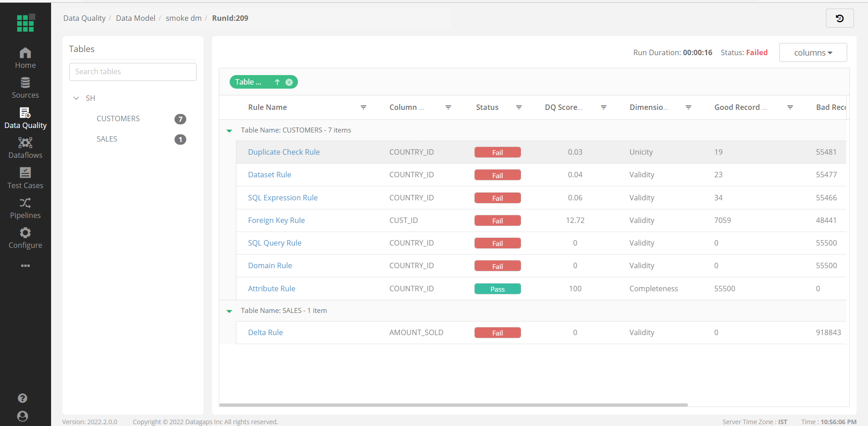The height and width of the screenshot is (426, 868).
Task: Open the columns dropdown
Action: pyautogui.click(x=813, y=52)
